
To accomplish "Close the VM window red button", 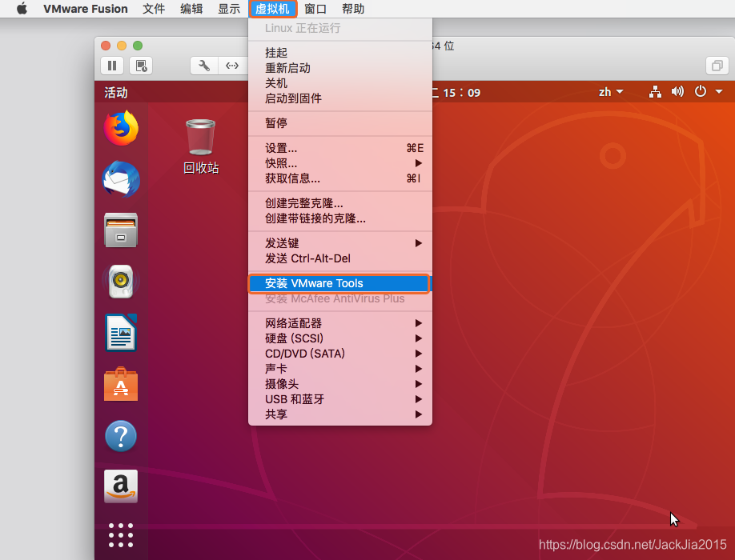I will point(106,46).
